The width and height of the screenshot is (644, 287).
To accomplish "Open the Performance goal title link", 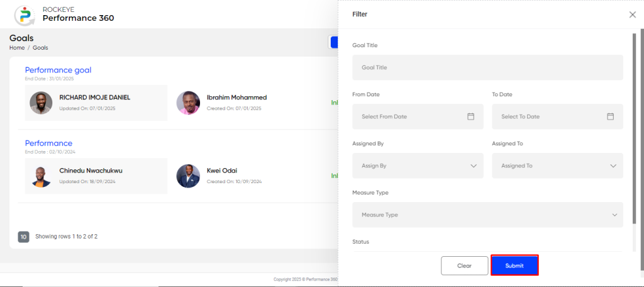I will [x=58, y=70].
